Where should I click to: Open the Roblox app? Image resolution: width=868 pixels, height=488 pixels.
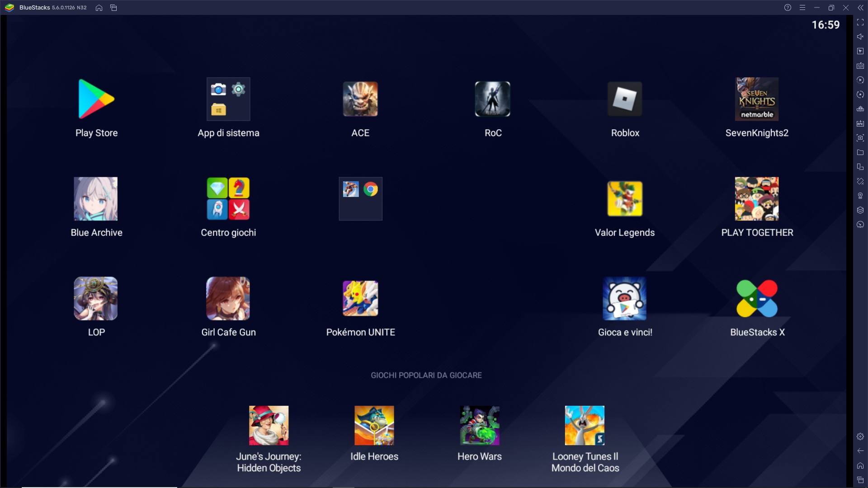[625, 99]
